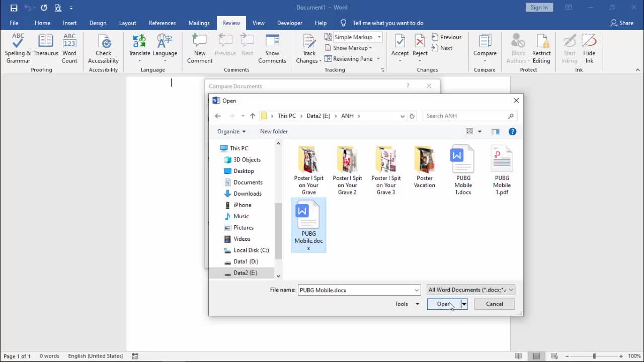
Task: Go to Previous change
Action: tap(447, 37)
